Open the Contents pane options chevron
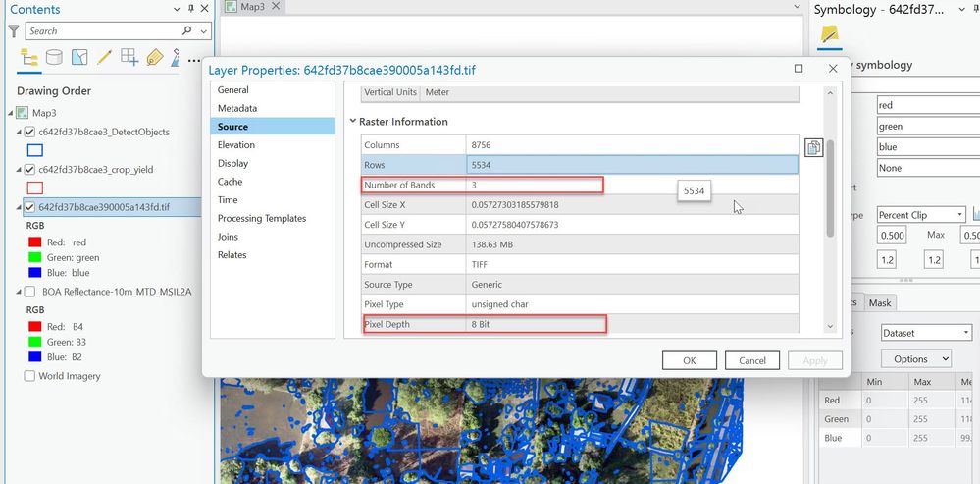 (x=177, y=9)
